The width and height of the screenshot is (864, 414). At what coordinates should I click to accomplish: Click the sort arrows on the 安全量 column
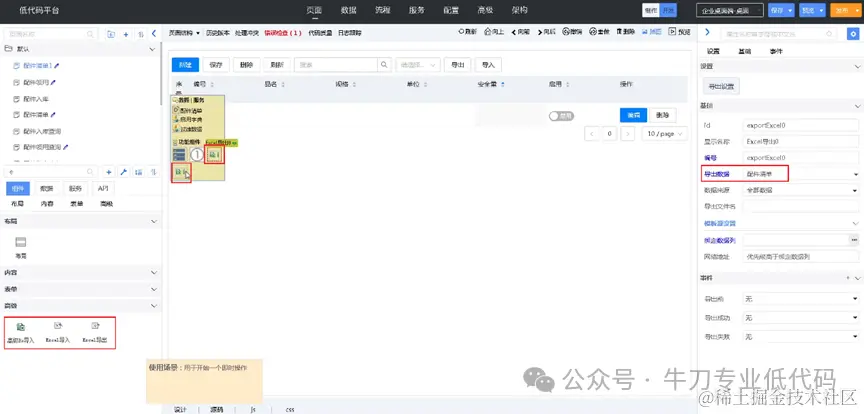pyautogui.click(x=503, y=85)
